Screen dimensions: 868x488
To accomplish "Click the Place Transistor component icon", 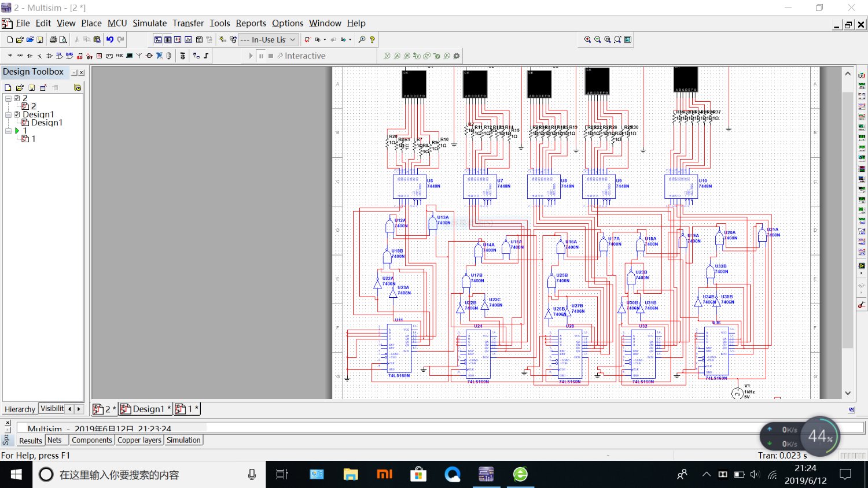I will [x=39, y=56].
